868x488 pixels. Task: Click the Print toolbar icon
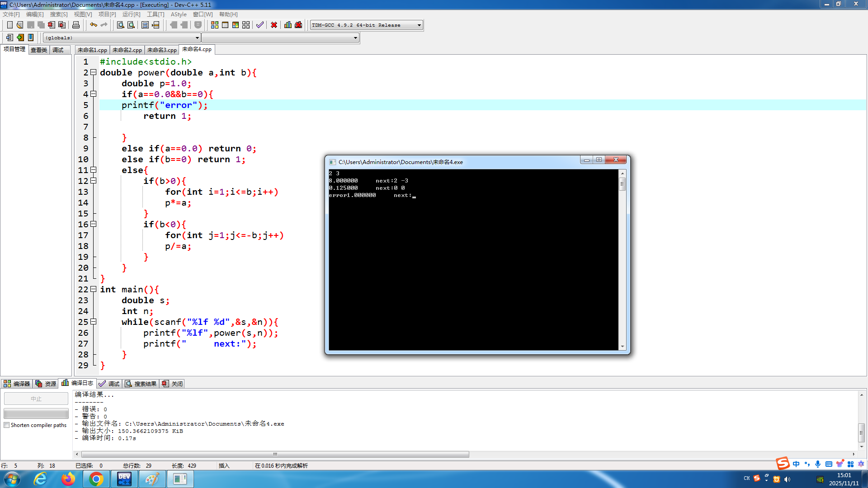coord(76,25)
